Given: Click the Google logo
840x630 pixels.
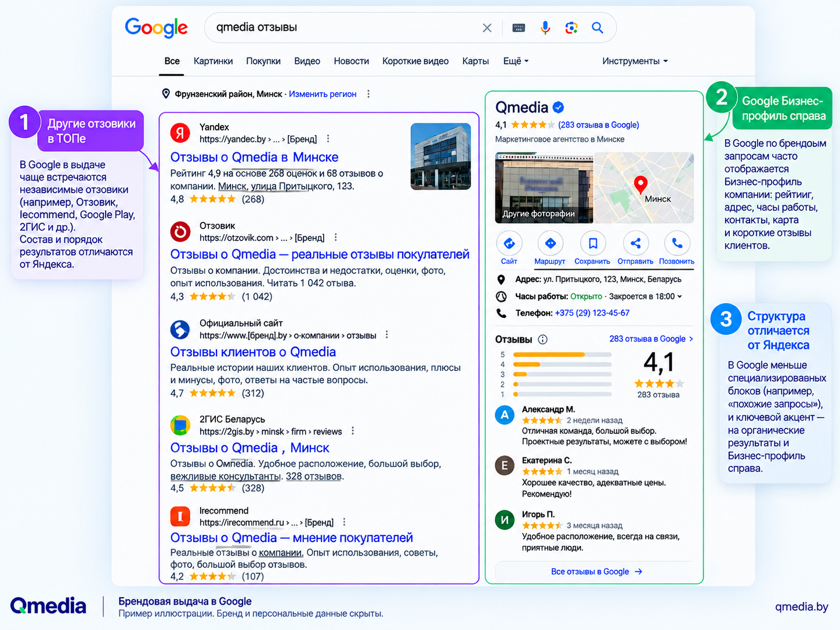Looking at the screenshot, I should pos(156,27).
